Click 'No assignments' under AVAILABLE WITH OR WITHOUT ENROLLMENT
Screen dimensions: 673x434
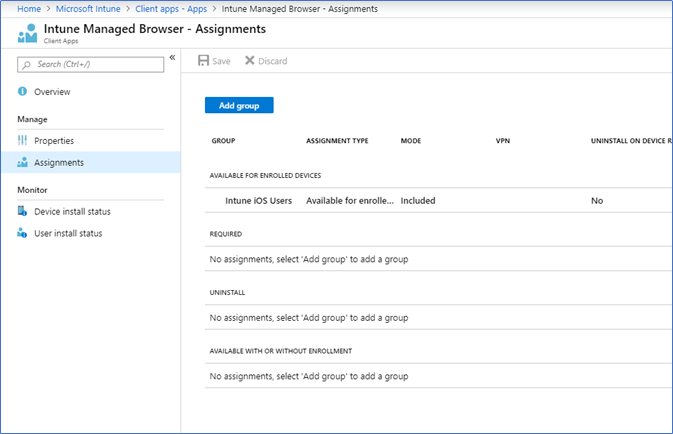tap(309, 376)
